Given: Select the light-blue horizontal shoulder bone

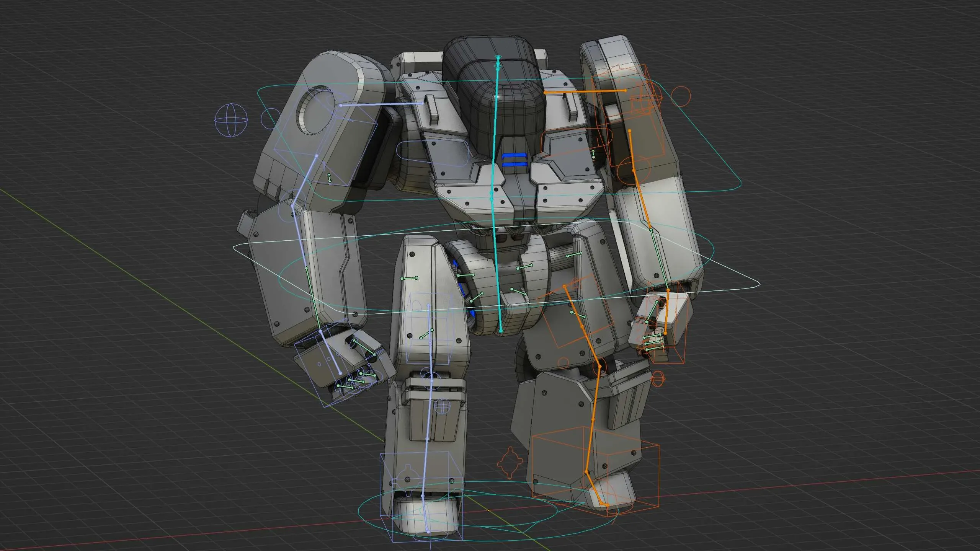Looking at the screenshot, I should [381, 104].
